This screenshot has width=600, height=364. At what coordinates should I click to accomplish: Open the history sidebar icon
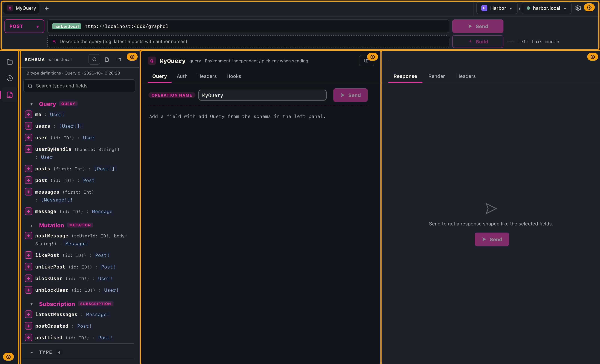[10, 78]
